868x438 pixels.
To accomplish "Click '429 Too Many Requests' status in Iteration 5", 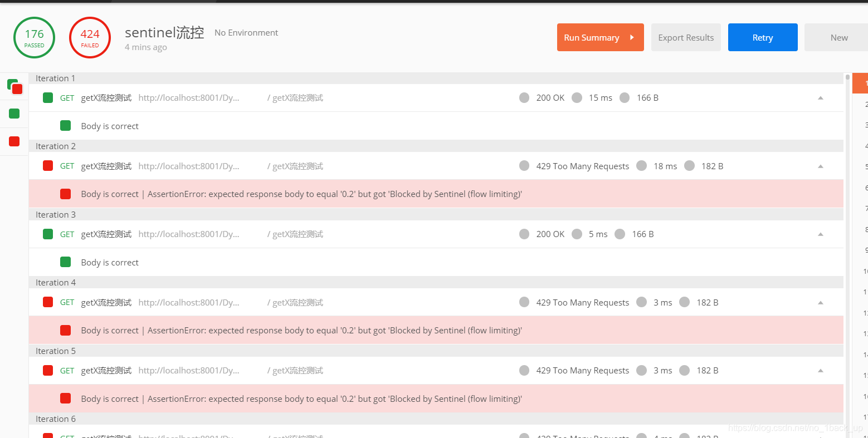I will tap(583, 371).
